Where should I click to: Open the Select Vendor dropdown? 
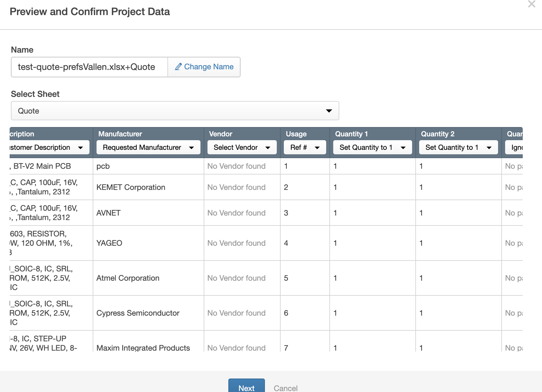(x=242, y=147)
